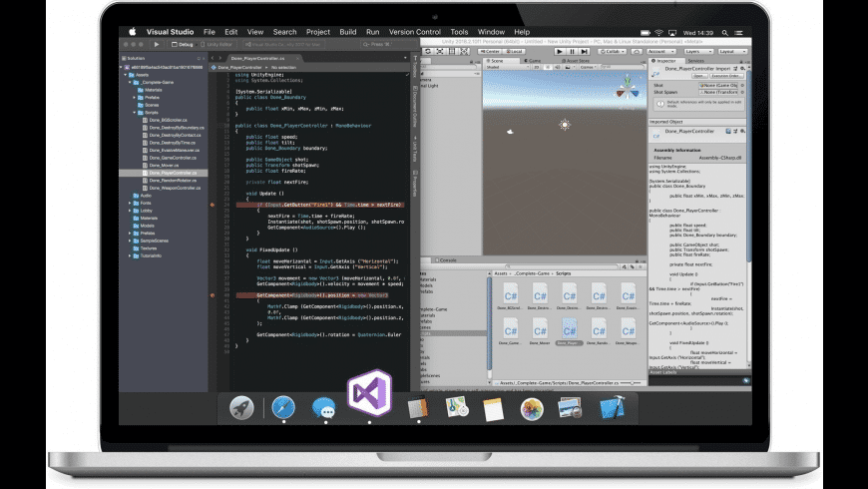Select the sun light gizmo in Scene
This screenshot has height=489, width=868.
564,125
